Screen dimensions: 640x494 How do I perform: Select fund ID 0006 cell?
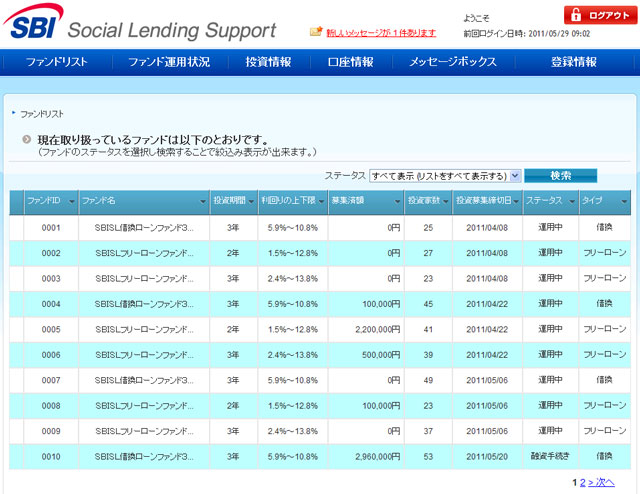(x=51, y=355)
